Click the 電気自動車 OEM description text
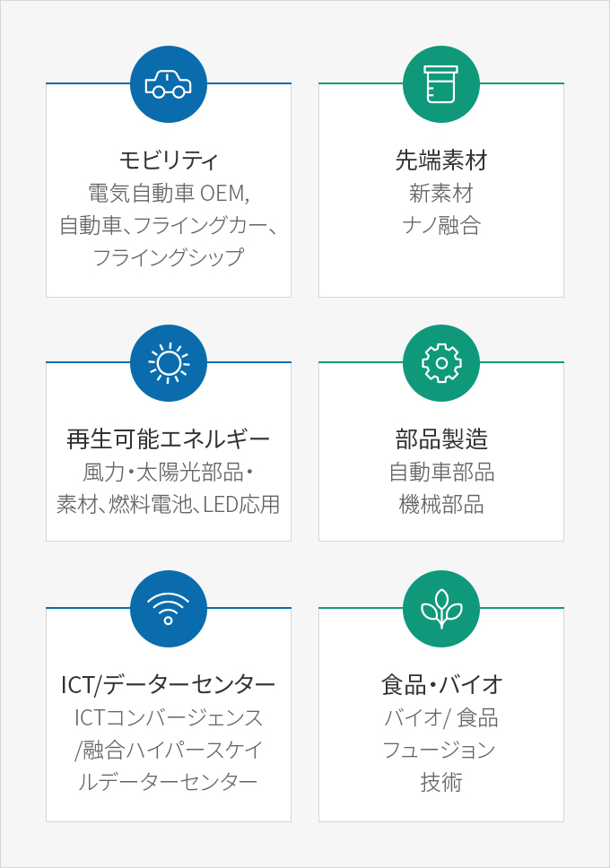The image size is (610, 868). point(169,193)
